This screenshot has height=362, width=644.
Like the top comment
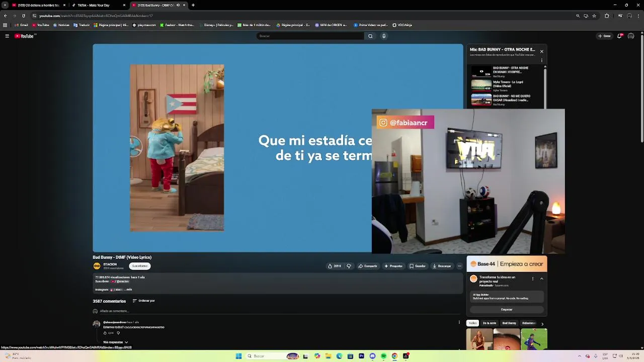tap(105, 333)
